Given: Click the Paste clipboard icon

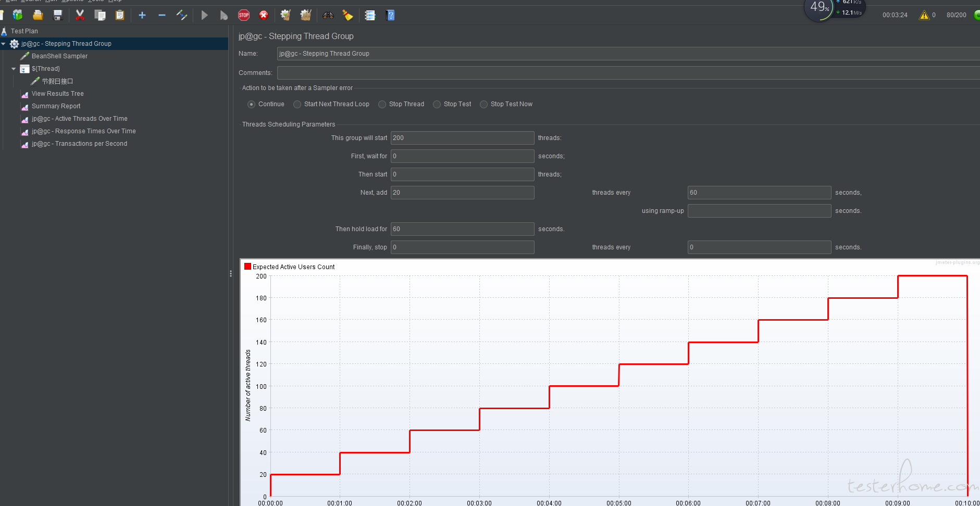Looking at the screenshot, I should [x=120, y=15].
